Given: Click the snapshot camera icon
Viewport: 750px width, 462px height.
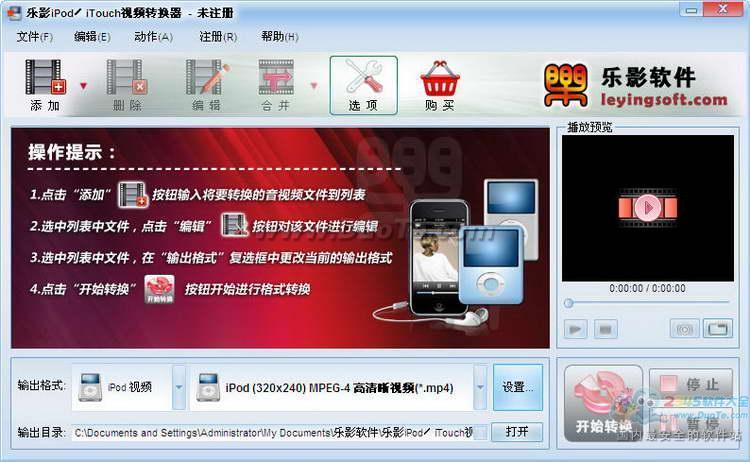Looking at the screenshot, I should point(684,329).
